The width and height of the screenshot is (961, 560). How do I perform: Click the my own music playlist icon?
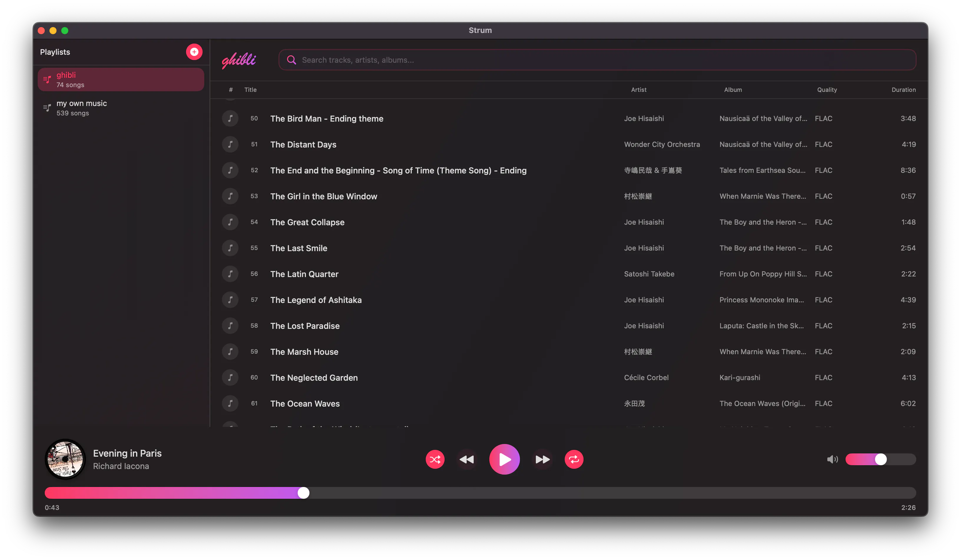coord(47,108)
